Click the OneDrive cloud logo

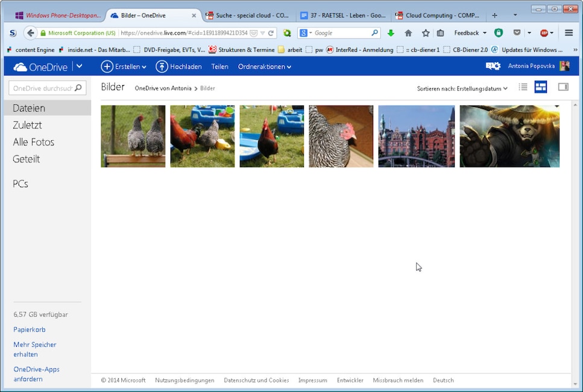[20, 66]
